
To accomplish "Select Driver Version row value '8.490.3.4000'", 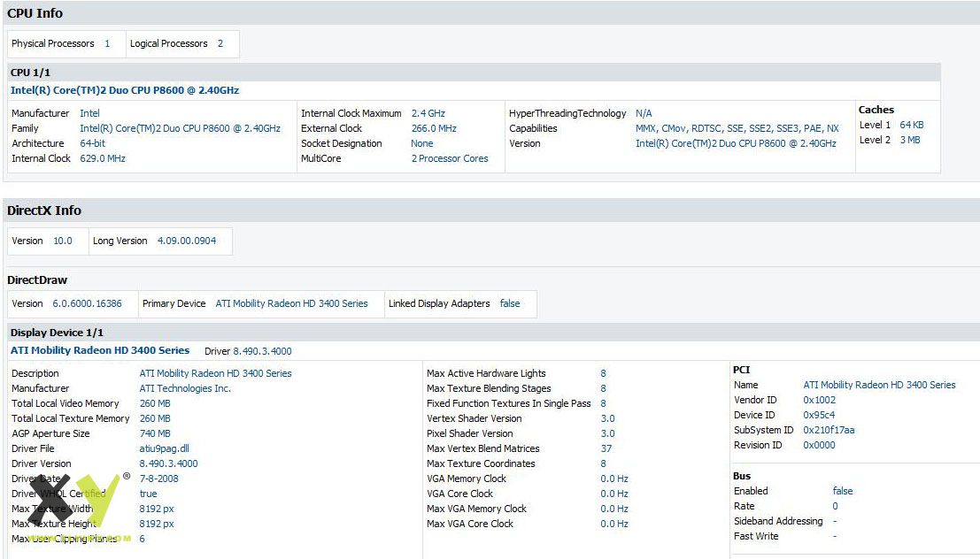I will [168, 463].
